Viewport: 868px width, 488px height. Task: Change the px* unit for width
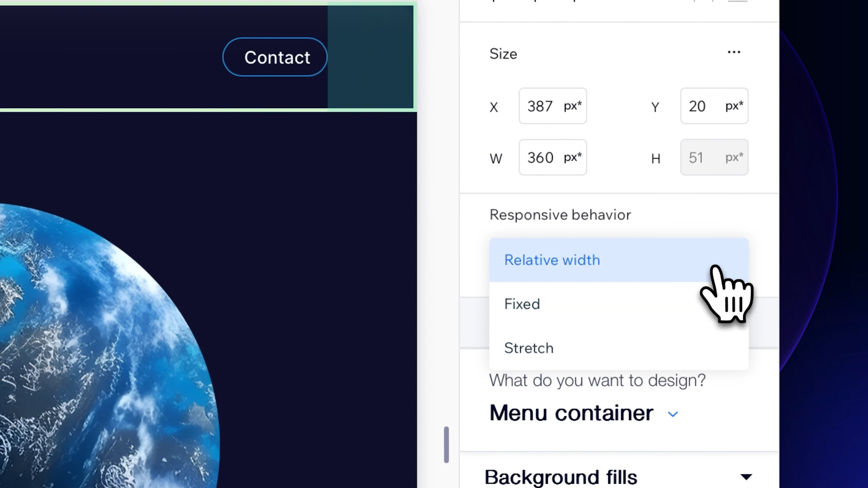coord(573,157)
